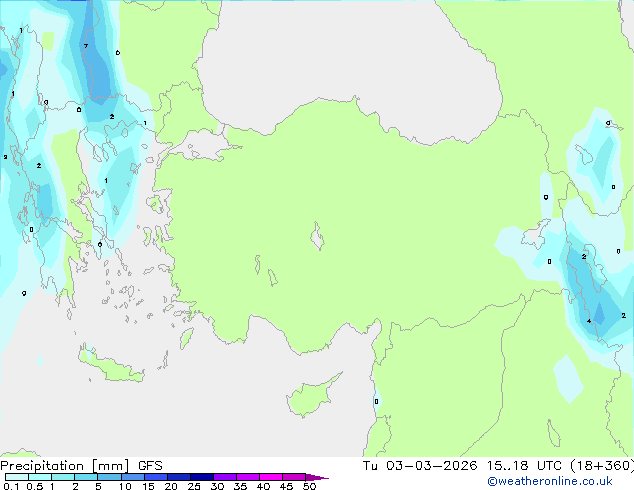Select the 2–5 mm legend color swatch
The image size is (634, 490).
coord(86,477)
